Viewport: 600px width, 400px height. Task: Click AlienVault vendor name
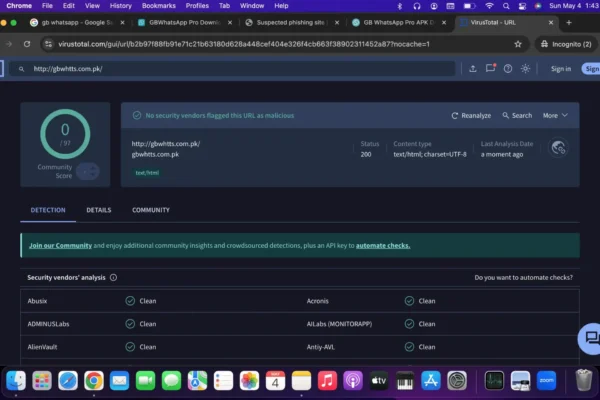(42, 347)
